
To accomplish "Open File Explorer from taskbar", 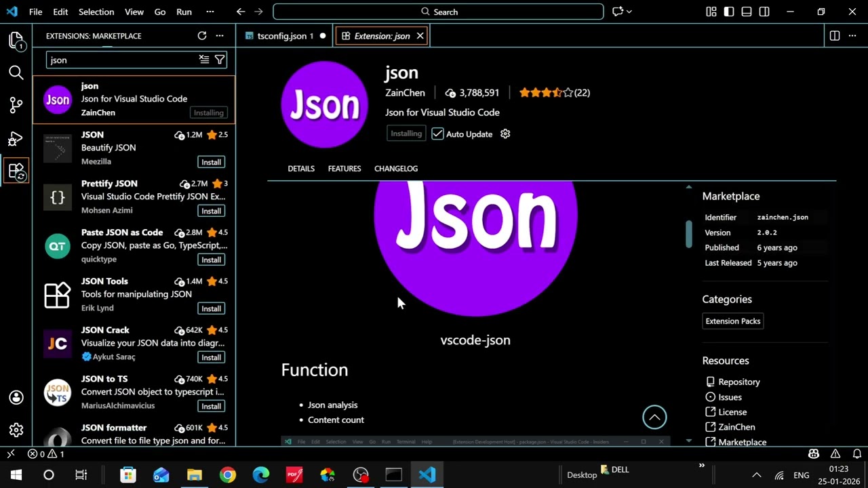I will pyautogui.click(x=195, y=475).
